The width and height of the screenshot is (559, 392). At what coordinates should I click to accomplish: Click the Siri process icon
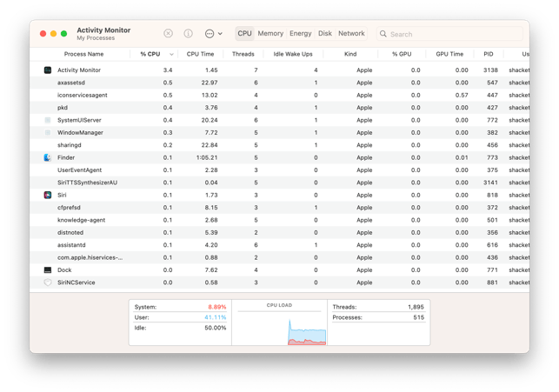click(48, 195)
